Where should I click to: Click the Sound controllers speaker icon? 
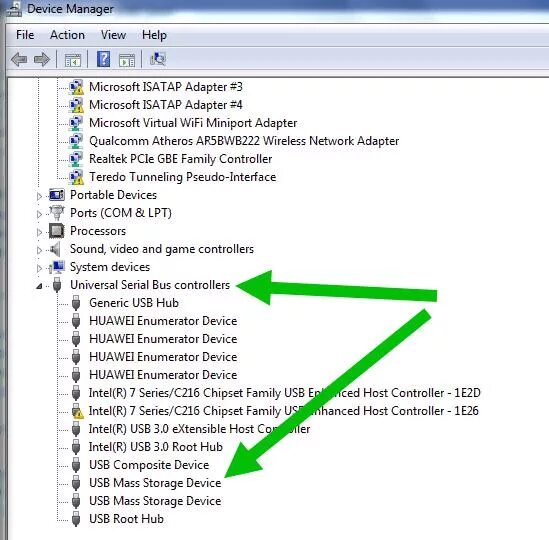pos(55,249)
